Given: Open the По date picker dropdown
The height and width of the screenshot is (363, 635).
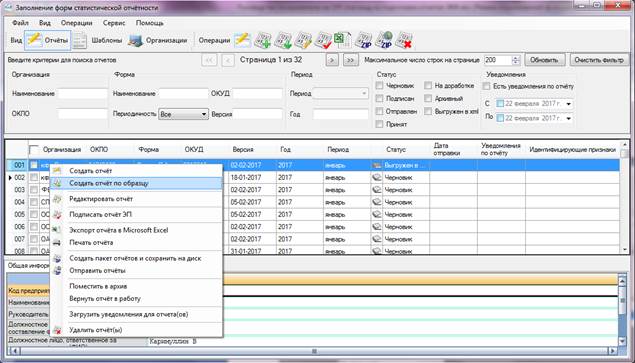Looking at the screenshot, I should click(568, 118).
